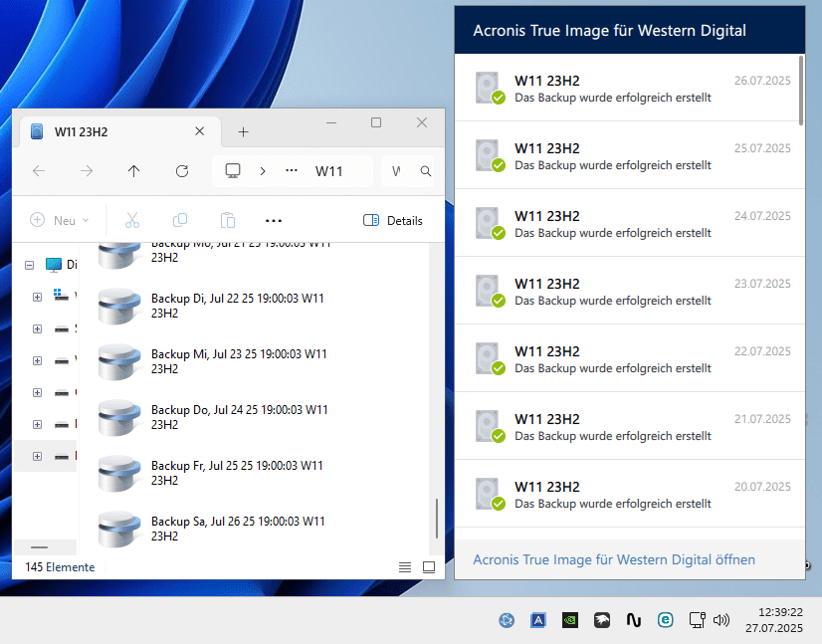The width and height of the screenshot is (822, 644).
Task: Expand the first drive node under the tree root
Action: [37, 297]
